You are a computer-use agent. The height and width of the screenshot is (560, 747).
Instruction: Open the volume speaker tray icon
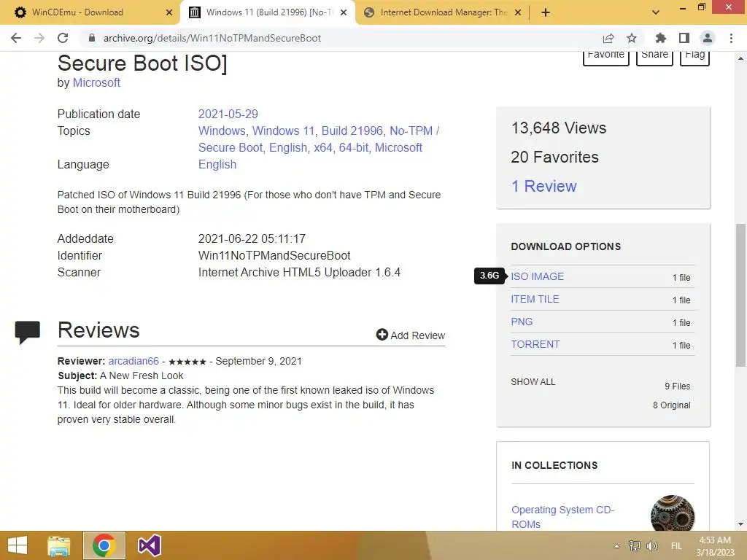coord(651,546)
